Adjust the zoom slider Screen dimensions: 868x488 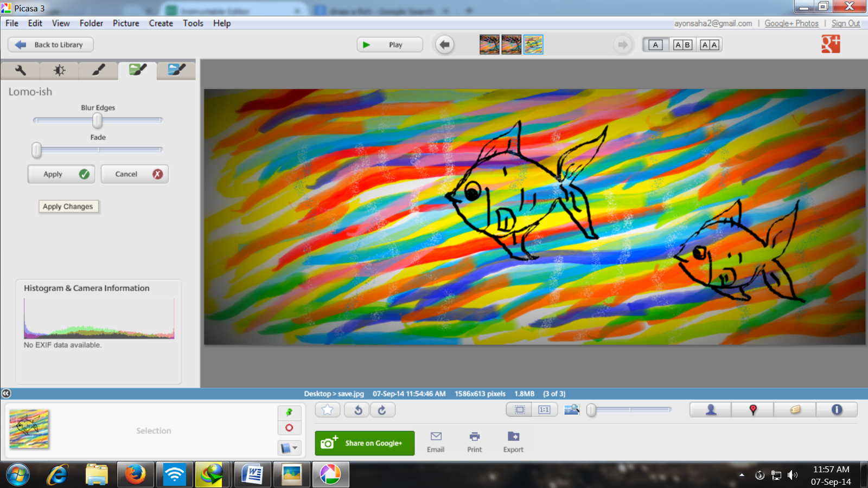tap(630, 410)
